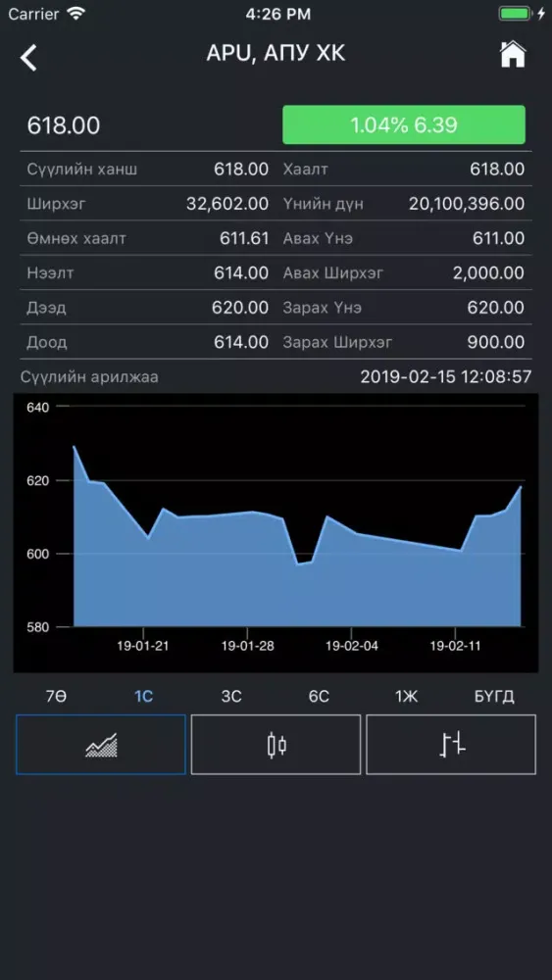552x980 pixels.
Task: Tap the 19-02-04 chart date label
Action: pyautogui.click(x=352, y=646)
